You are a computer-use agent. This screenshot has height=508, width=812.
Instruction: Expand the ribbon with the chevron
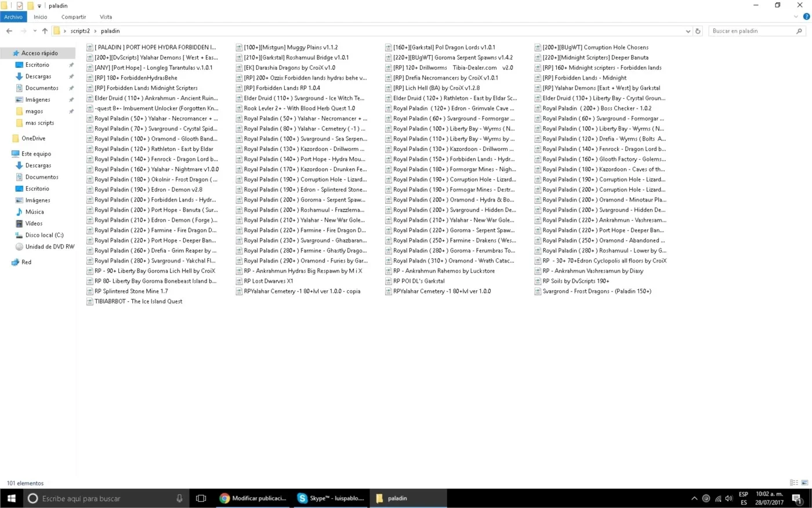tap(796, 17)
